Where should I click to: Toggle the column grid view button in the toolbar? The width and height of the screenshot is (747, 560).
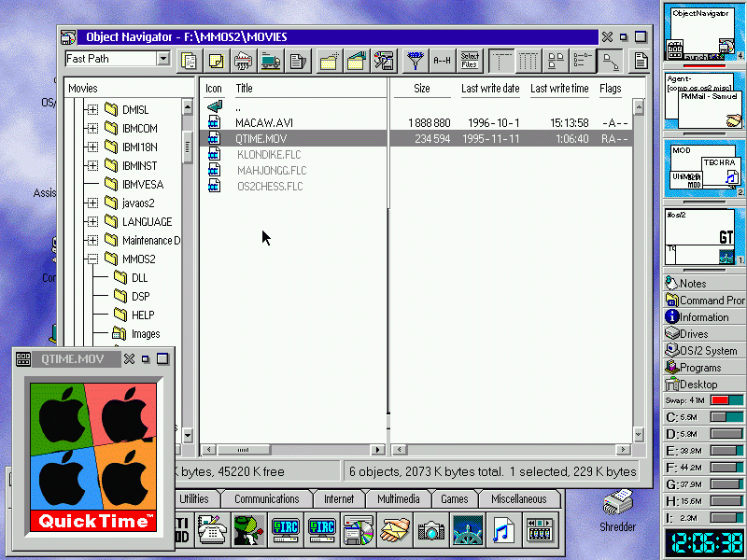[x=529, y=61]
